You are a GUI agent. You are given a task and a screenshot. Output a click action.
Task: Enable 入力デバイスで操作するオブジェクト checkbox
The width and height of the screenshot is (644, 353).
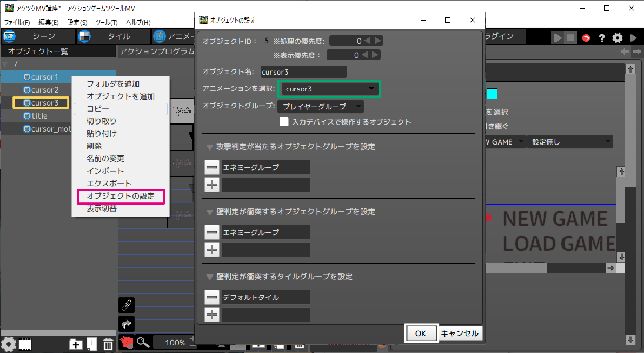(x=284, y=122)
